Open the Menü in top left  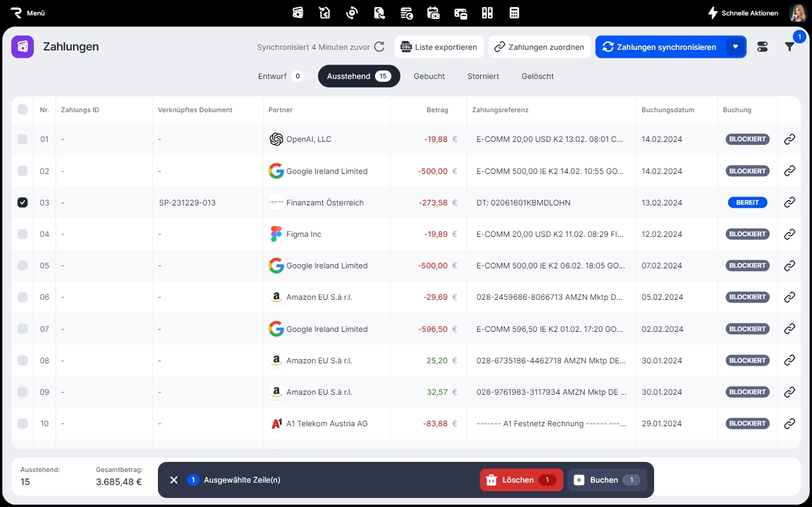pyautogui.click(x=28, y=13)
